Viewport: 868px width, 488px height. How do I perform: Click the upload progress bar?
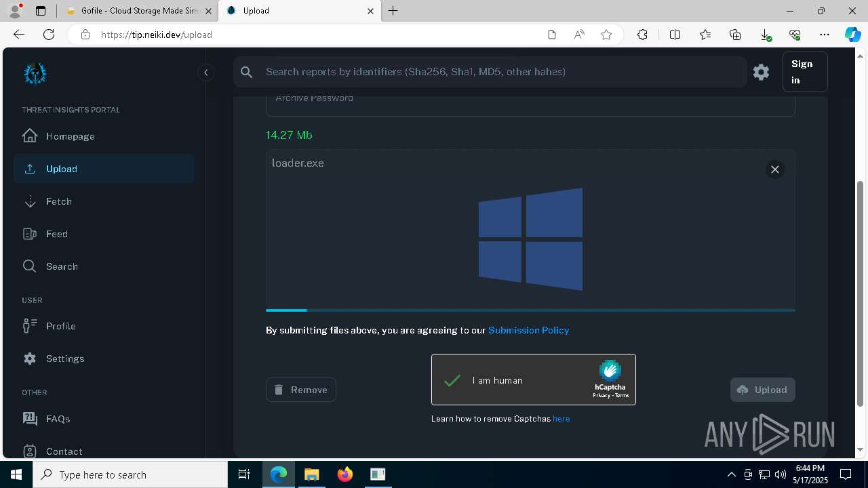click(530, 310)
